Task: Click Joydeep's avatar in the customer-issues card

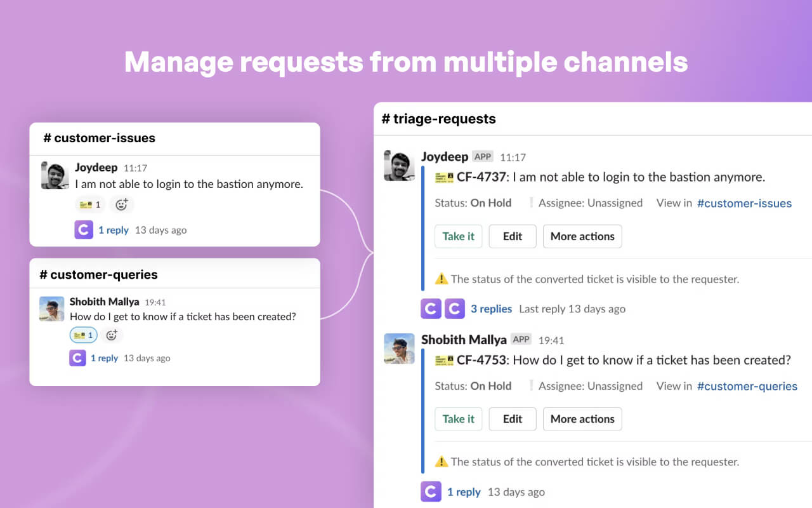Action: [55, 175]
